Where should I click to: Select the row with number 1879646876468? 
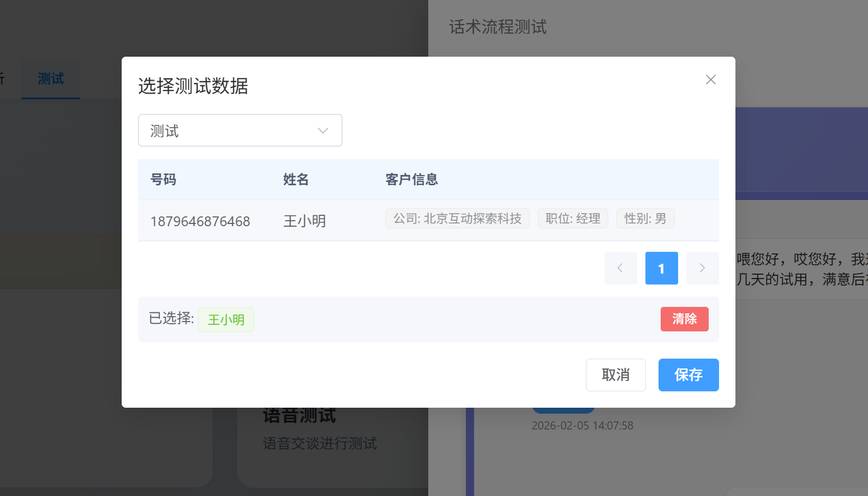(200, 221)
